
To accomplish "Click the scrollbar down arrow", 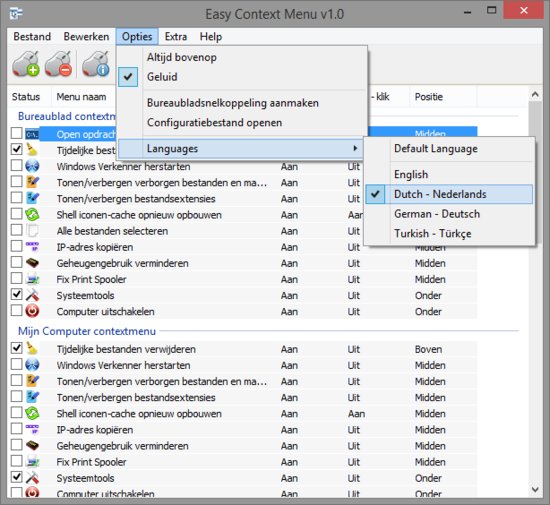I will [535, 489].
